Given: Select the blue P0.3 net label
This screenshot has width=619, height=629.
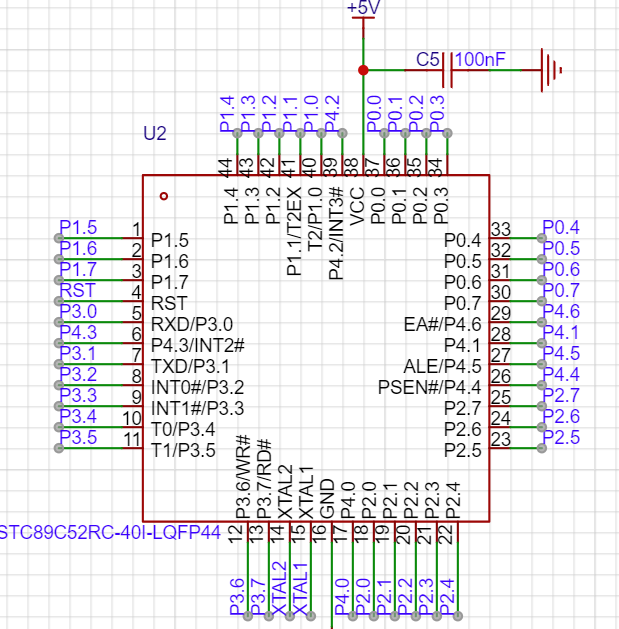Looking at the screenshot, I should coord(437,114).
